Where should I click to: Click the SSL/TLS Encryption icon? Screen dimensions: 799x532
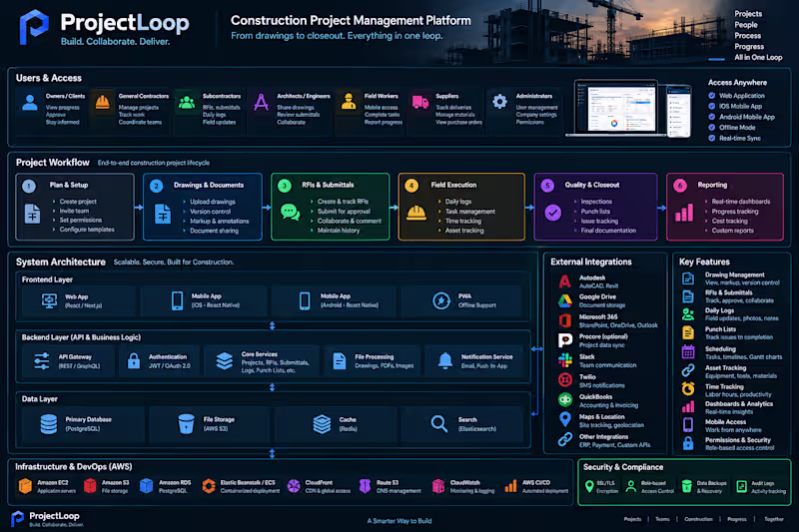(x=589, y=487)
